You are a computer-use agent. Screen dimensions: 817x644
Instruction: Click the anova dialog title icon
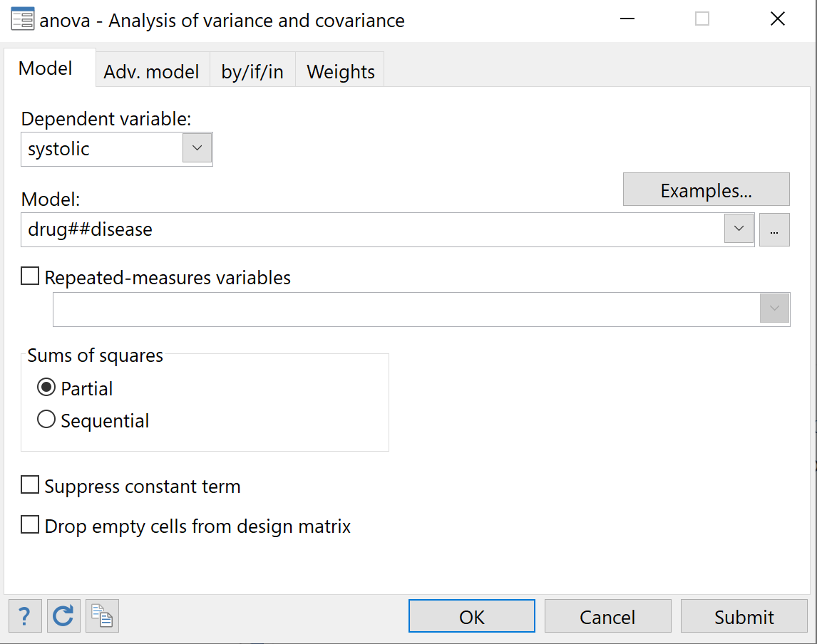(22, 19)
